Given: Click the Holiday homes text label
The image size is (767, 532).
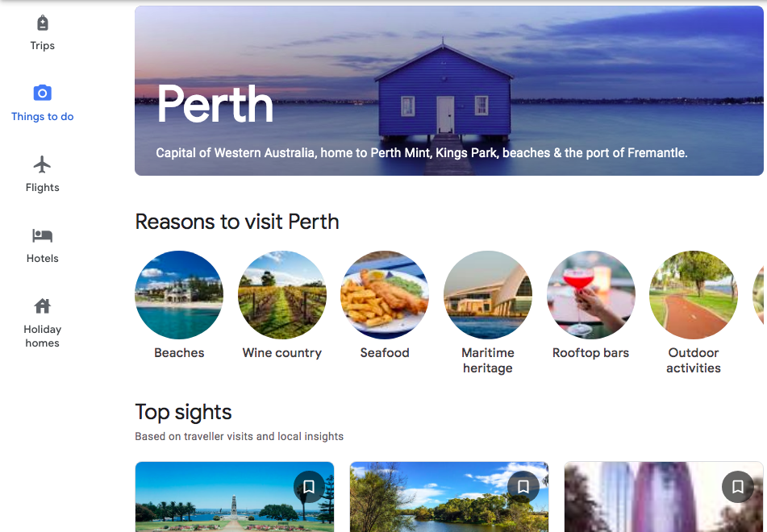Looking at the screenshot, I should [x=43, y=336].
